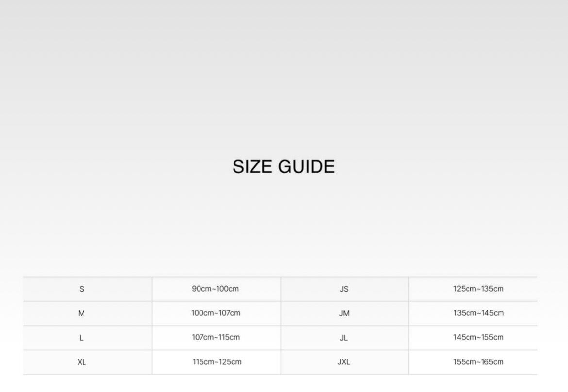
Task: Select the JM size label cell
Action: point(344,313)
